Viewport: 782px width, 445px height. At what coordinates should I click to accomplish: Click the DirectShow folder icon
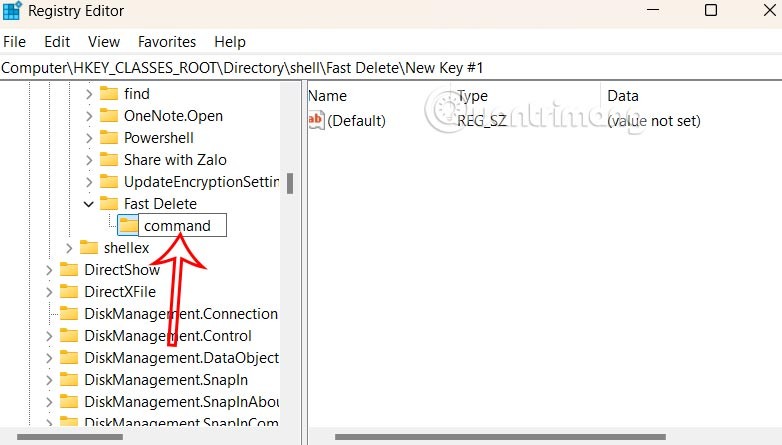click(x=69, y=269)
